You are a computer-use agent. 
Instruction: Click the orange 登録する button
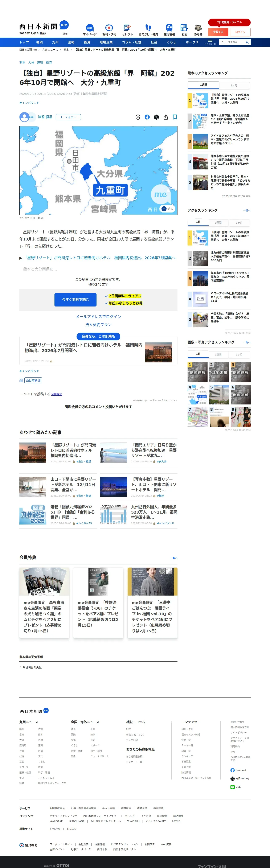coord(218,32)
